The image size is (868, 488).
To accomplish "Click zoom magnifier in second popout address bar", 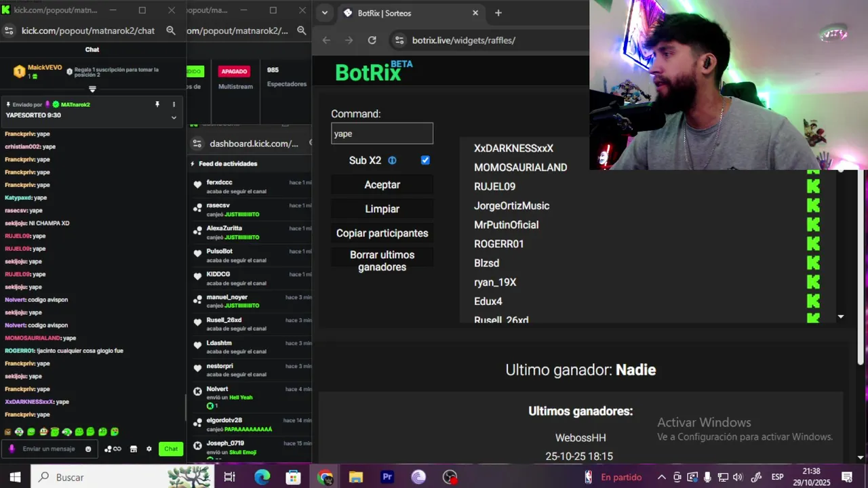I will pyautogui.click(x=301, y=30).
